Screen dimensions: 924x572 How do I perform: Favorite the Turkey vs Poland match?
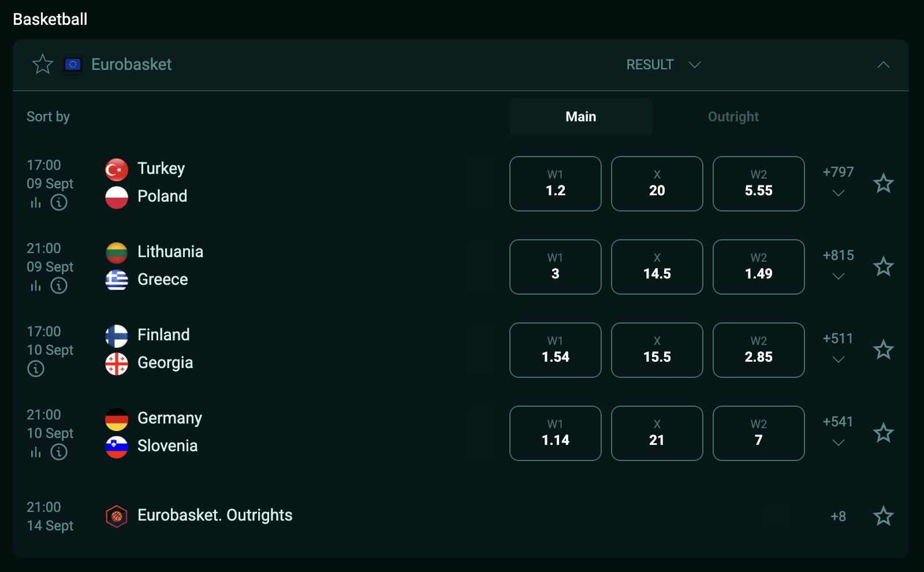pos(883,184)
